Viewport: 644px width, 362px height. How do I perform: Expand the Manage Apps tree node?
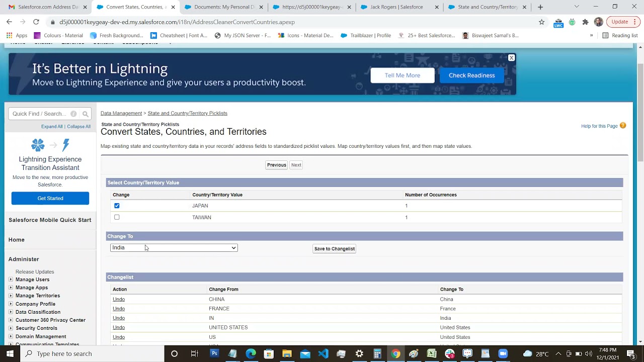tap(11, 288)
